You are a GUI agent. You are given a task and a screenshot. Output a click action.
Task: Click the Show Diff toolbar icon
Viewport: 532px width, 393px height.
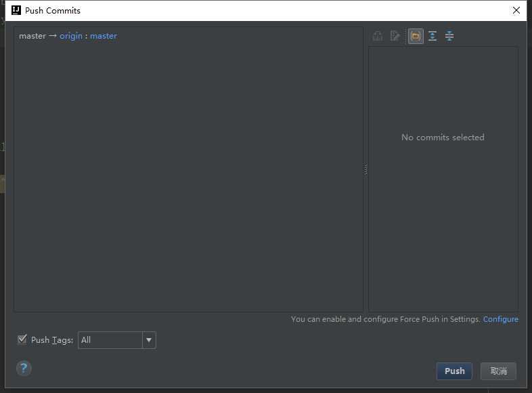tap(378, 36)
